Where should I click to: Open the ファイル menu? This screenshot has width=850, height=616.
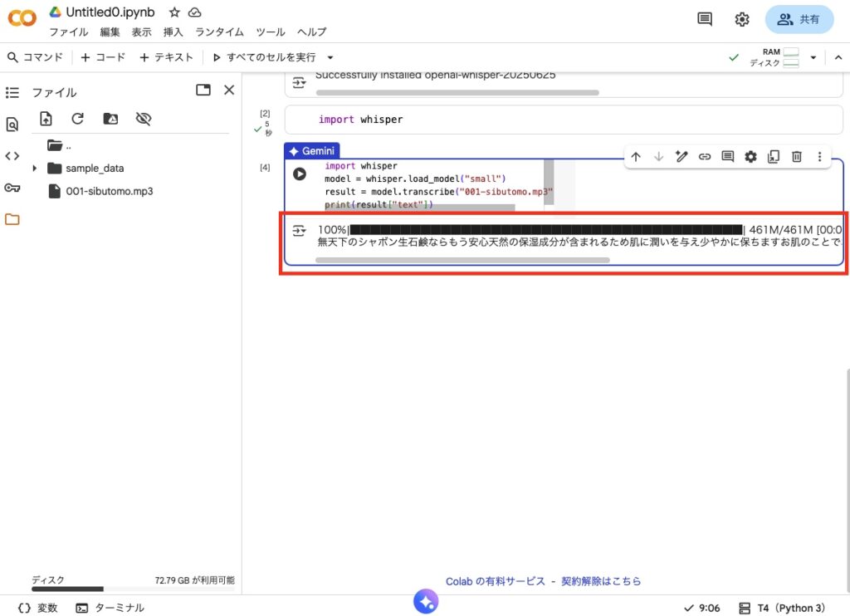coord(68,32)
